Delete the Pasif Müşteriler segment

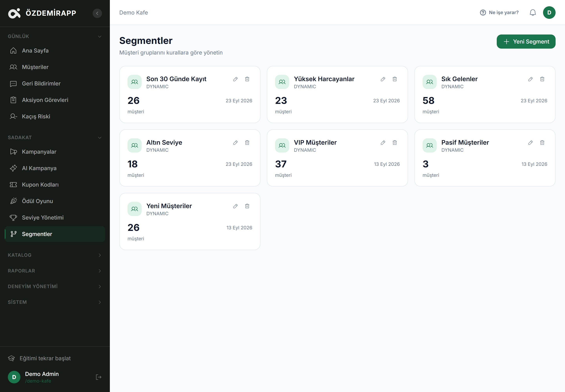[542, 143]
